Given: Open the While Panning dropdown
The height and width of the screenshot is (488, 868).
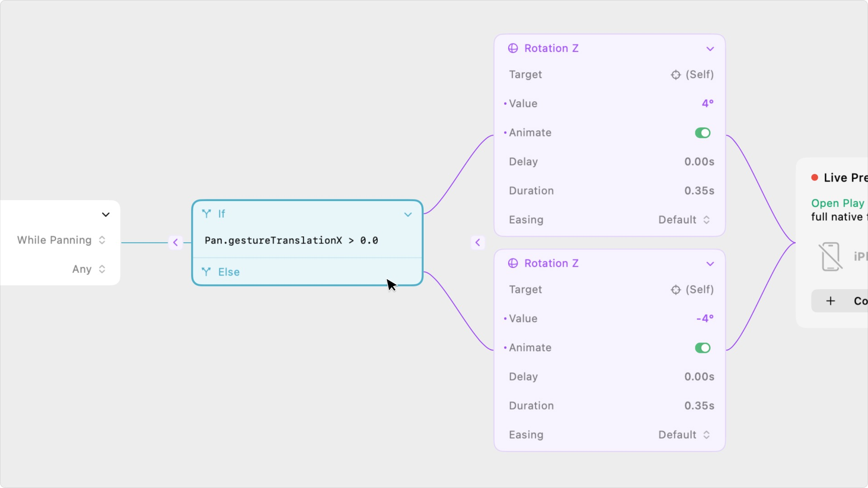Looking at the screenshot, I should click(x=61, y=240).
